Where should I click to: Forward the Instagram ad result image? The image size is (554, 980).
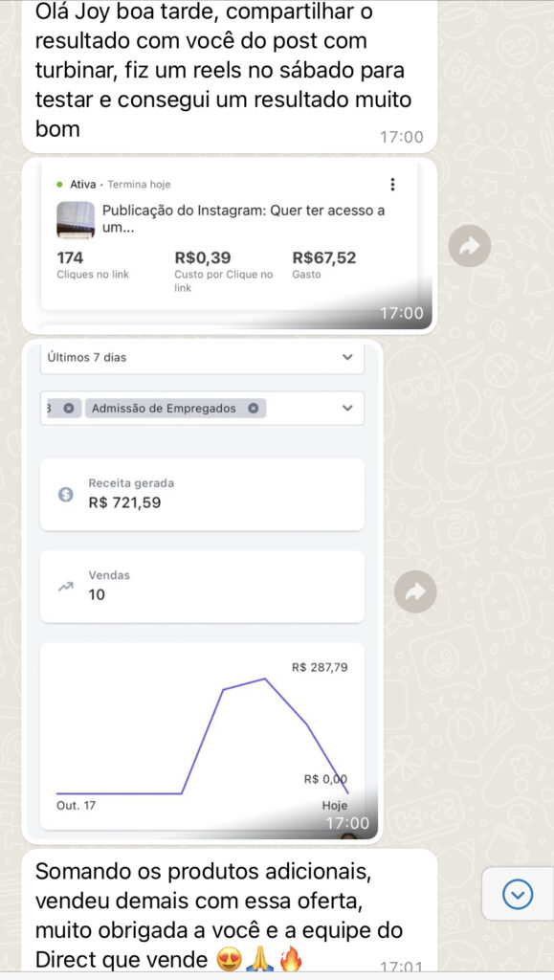469,246
